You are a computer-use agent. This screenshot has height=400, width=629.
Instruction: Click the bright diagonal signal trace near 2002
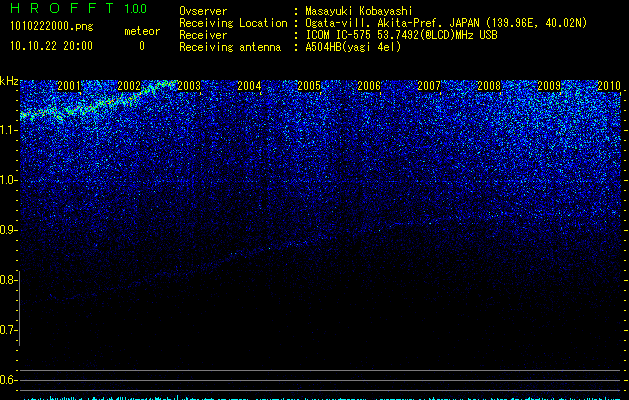tap(98, 101)
